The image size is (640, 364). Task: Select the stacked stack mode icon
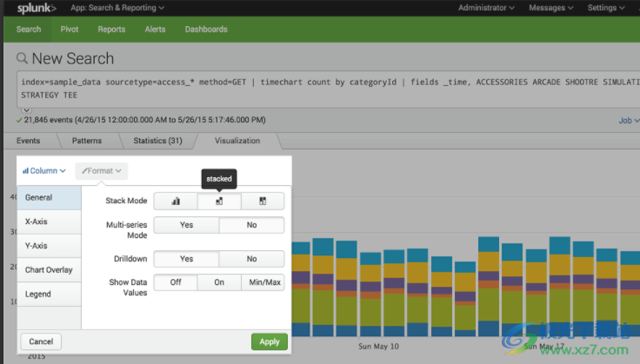click(219, 201)
